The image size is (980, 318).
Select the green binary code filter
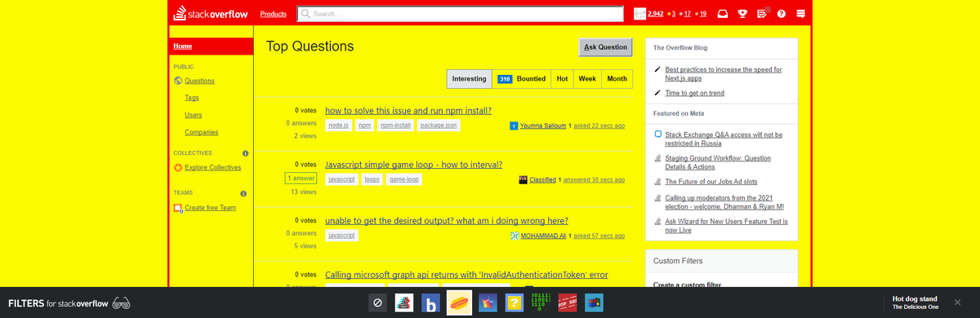click(541, 303)
